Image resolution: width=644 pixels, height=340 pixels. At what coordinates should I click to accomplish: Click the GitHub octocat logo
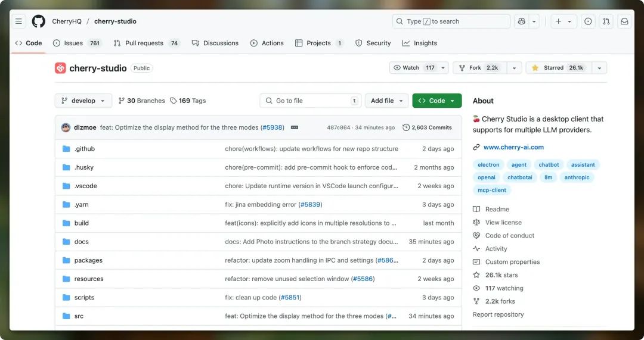point(39,21)
